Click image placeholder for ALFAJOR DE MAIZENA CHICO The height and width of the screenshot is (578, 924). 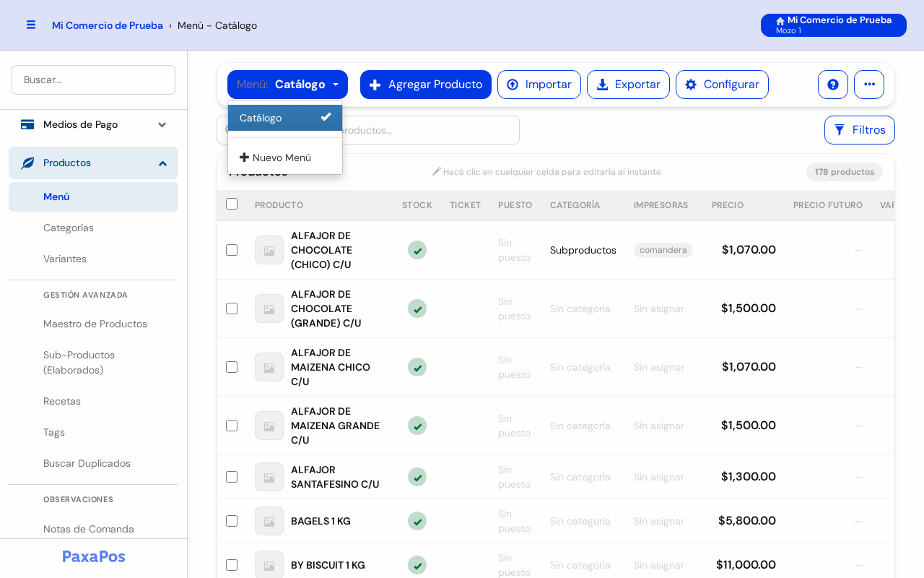(x=269, y=367)
